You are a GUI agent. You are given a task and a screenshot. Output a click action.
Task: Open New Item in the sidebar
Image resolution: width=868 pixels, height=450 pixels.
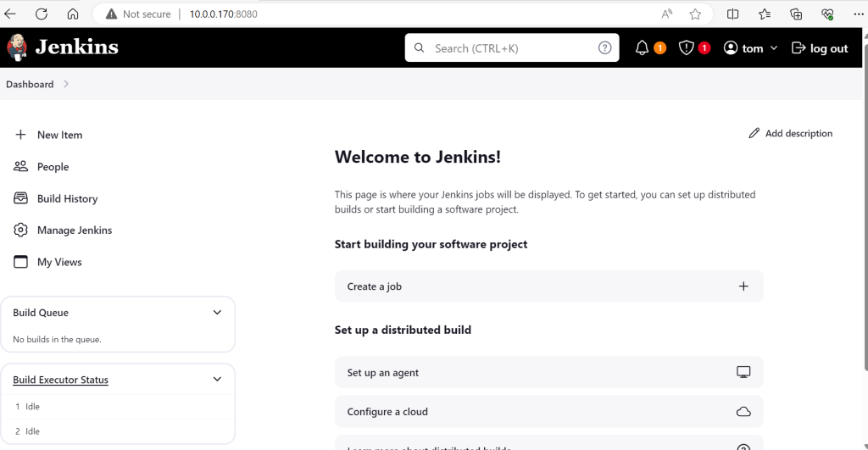(x=59, y=135)
